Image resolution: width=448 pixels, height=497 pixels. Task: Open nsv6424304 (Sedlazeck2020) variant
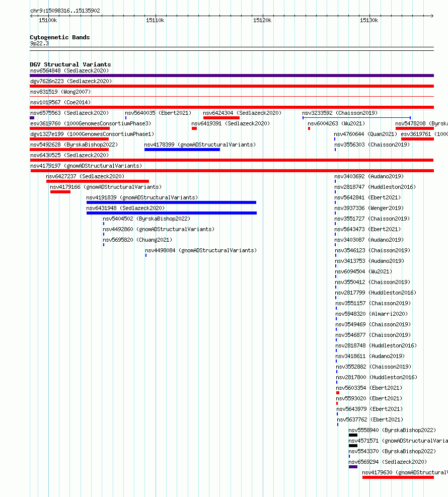(242, 113)
